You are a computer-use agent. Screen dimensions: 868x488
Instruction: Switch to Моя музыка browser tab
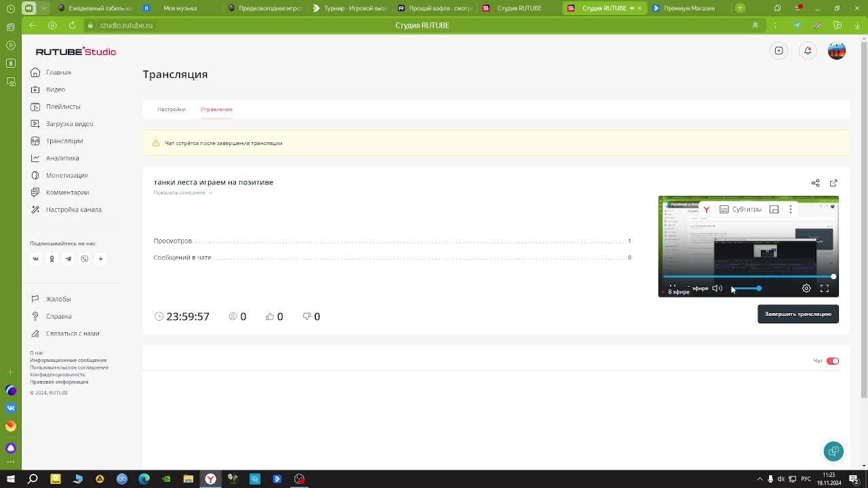pos(180,8)
